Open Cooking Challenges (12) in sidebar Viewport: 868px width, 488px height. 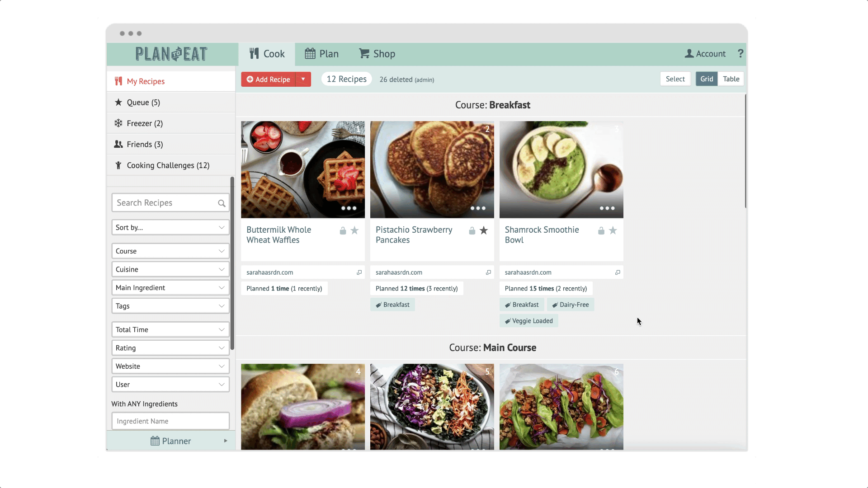coord(171,165)
